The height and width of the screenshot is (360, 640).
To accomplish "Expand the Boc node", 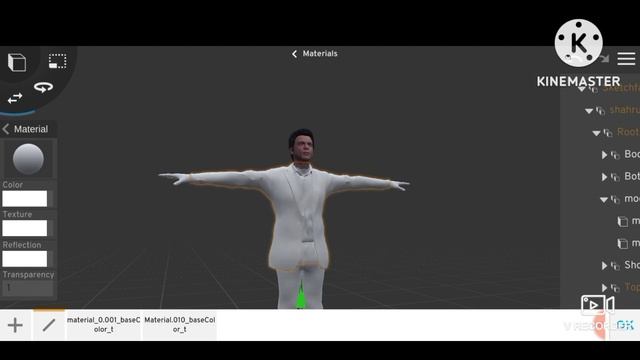I will coord(604,155).
